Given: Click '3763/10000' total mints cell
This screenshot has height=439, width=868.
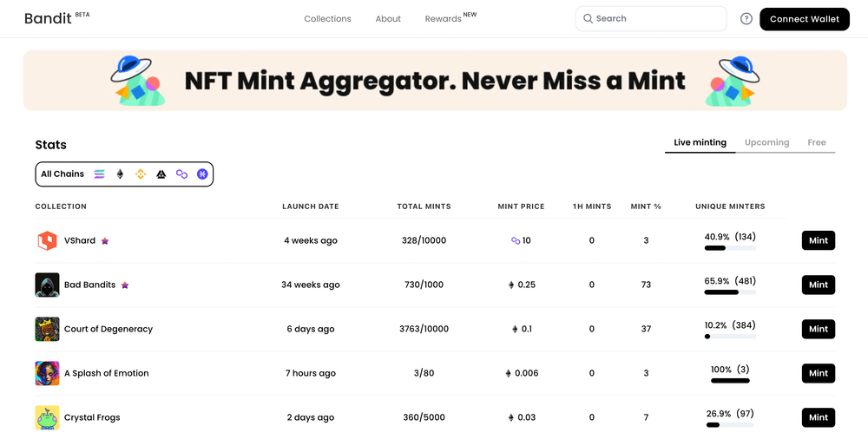Looking at the screenshot, I should [x=424, y=330].
